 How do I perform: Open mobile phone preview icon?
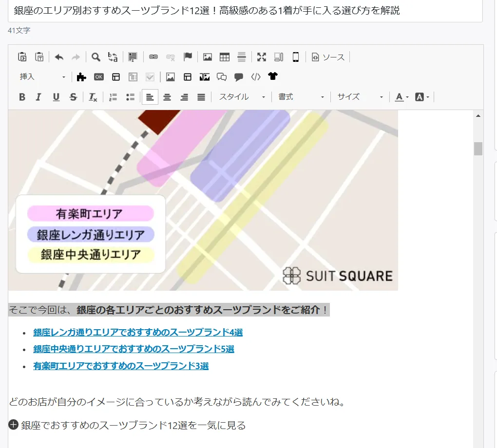click(295, 57)
